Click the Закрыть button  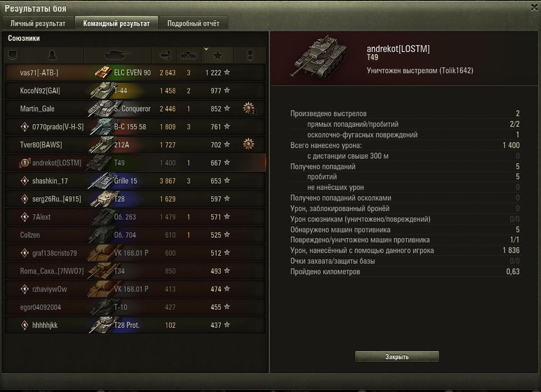(397, 356)
